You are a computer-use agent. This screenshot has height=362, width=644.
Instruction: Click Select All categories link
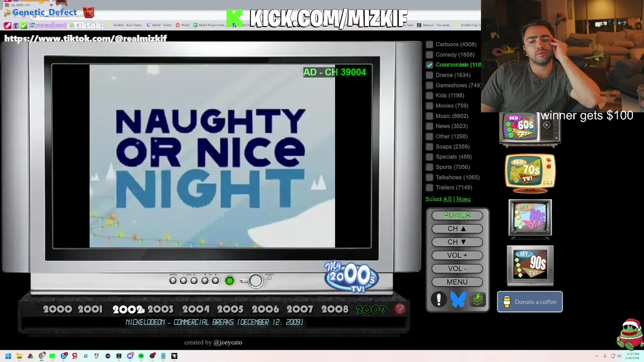[x=438, y=199]
